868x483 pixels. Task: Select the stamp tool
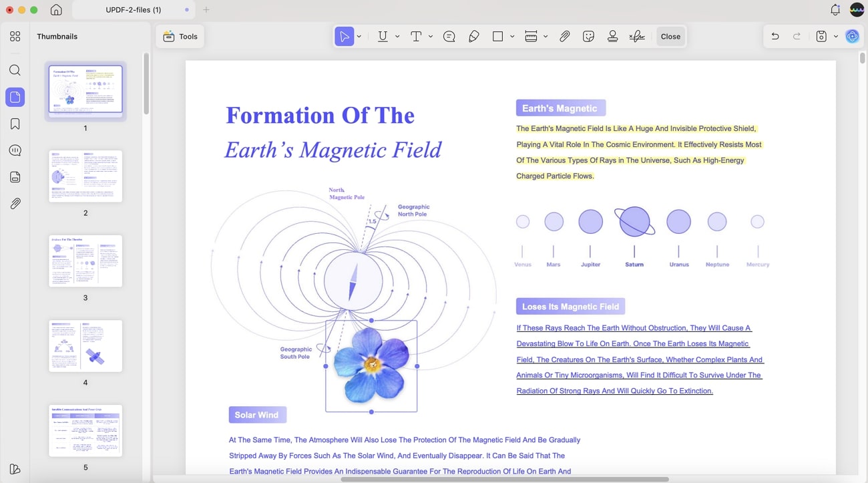coord(612,37)
